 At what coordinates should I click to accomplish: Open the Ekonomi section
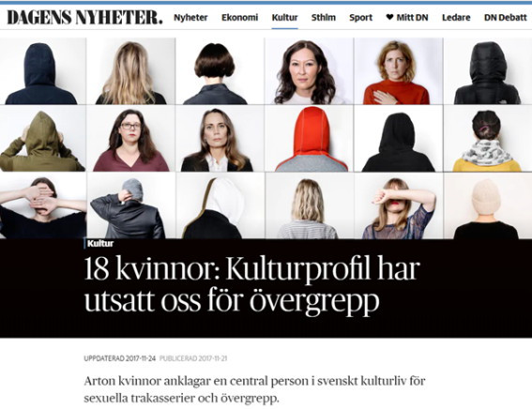(x=239, y=18)
